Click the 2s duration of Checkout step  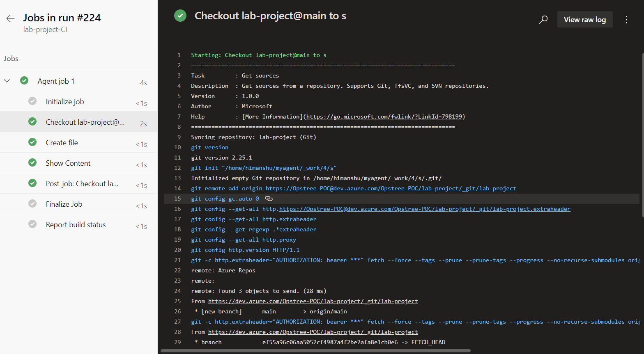143,124
